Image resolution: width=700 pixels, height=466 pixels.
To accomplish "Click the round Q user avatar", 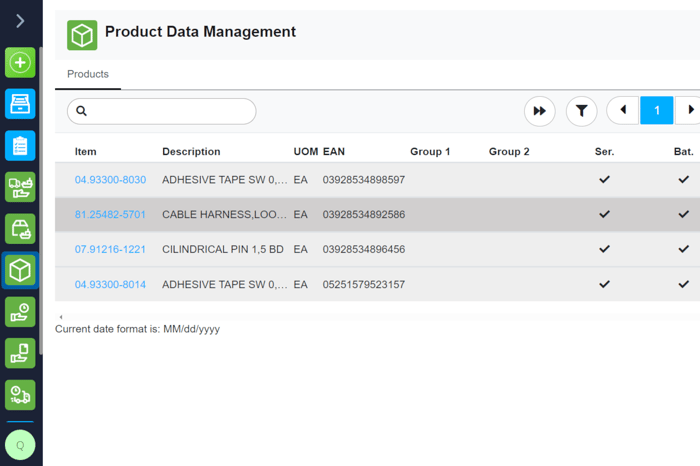I will 20,445.
